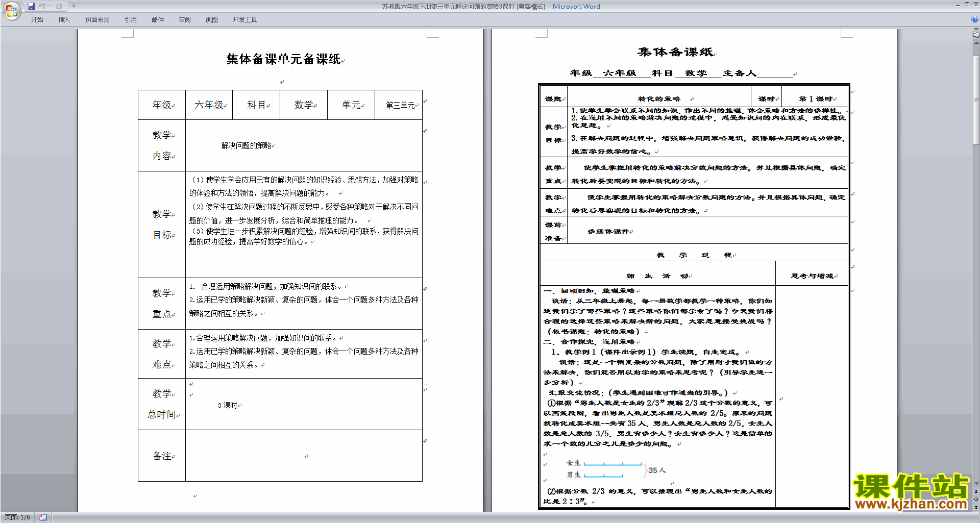This screenshot has width=980, height=523.
Task: Click the 多媒体课件 text
Action: point(608,232)
